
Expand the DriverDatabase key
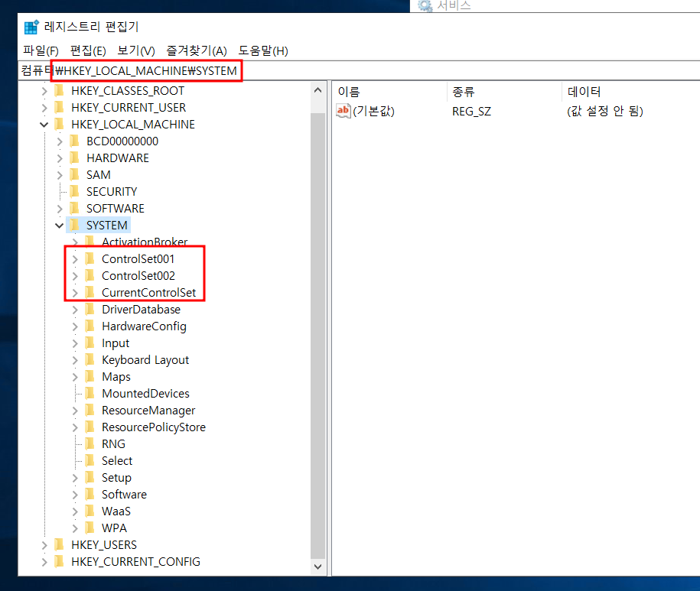[x=75, y=310]
